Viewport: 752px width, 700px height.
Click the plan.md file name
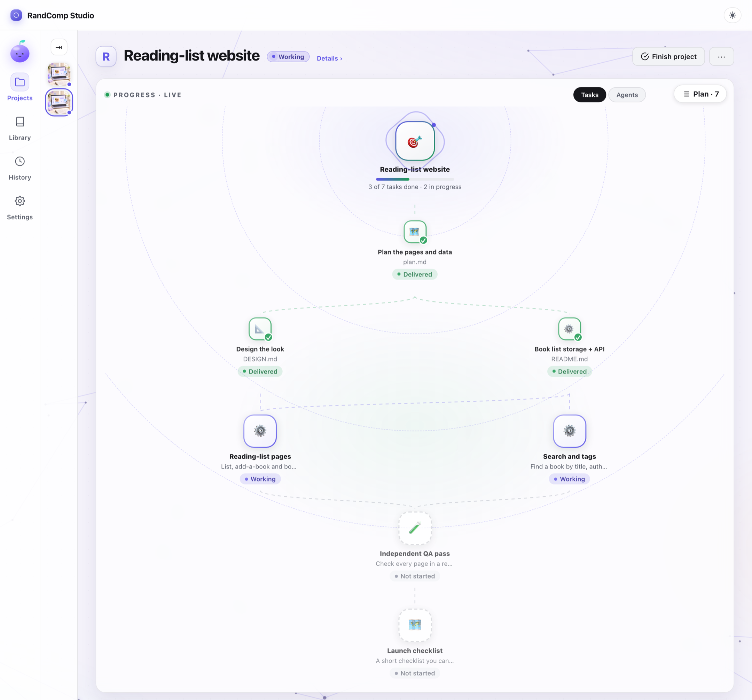[x=415, y=262]
